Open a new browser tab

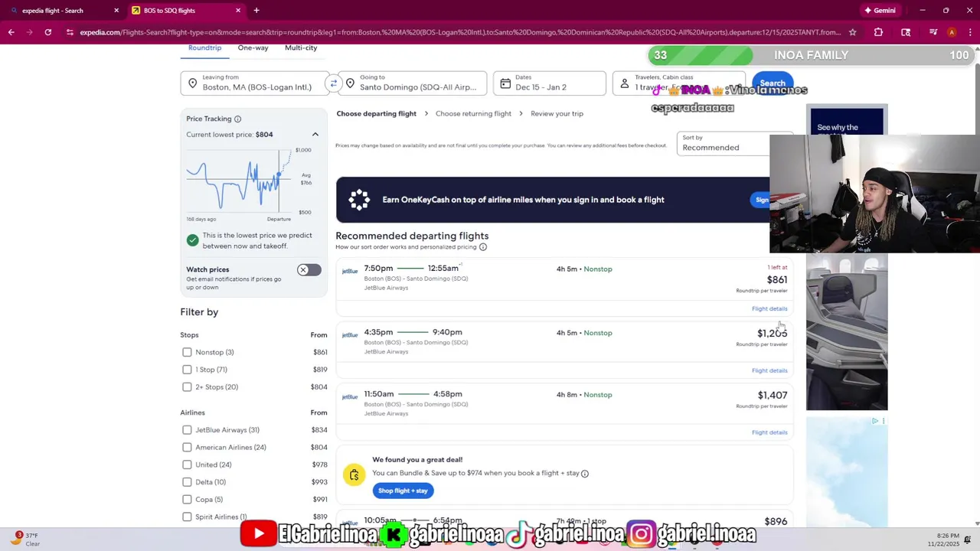click(x=256, y=11)
